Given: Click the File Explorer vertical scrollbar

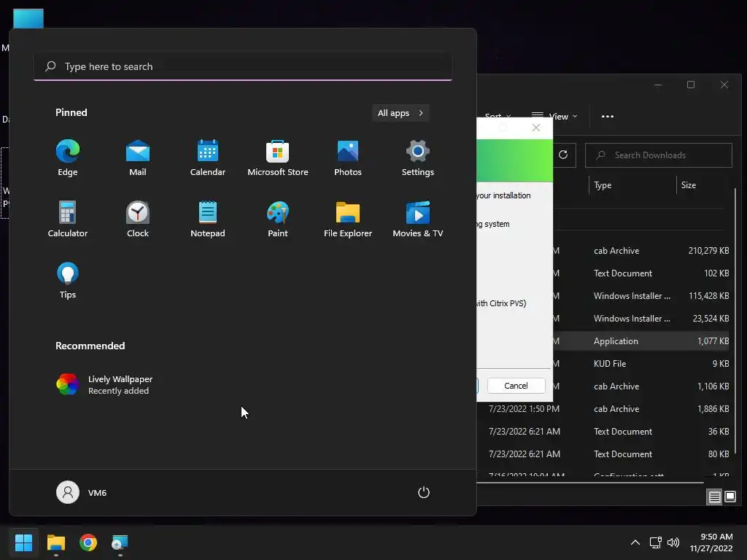Looking at the screenshot, I should pyautogui.click(x=735, y=321).
